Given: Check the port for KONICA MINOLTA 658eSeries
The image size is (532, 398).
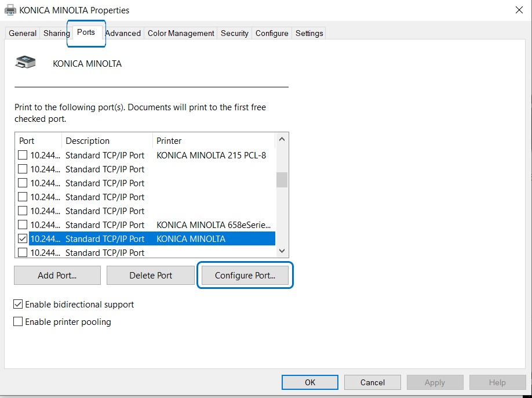Looking at the screenshot, I should (23, 225).
